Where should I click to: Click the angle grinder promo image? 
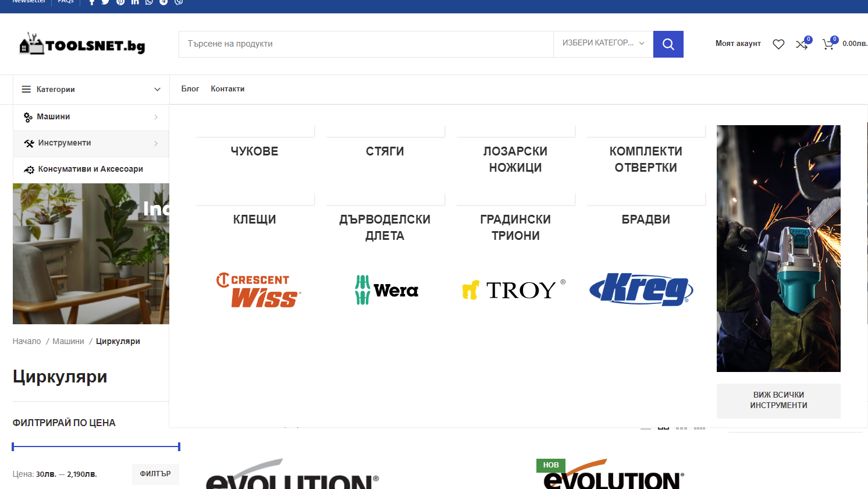point(778,249)
